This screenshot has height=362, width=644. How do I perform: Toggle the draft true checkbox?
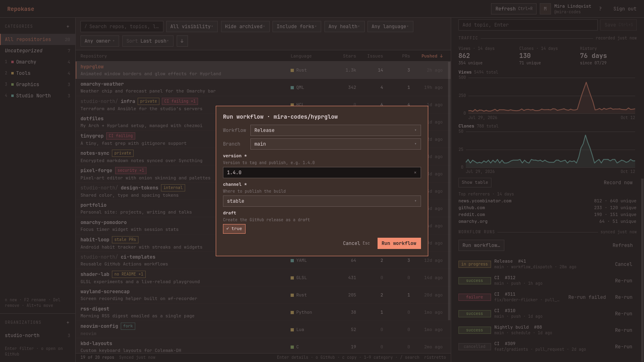pyautogui.click(x=234, y=229)
